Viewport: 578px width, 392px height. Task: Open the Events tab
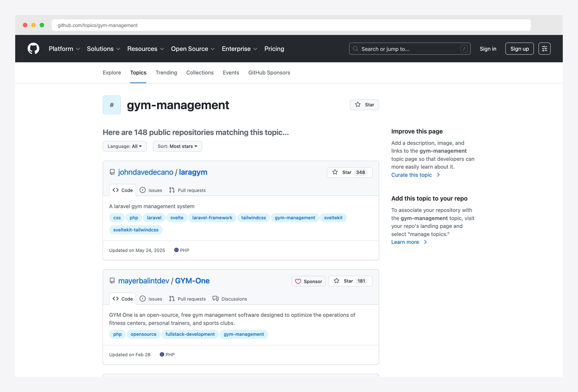click(x=231, y=73)
